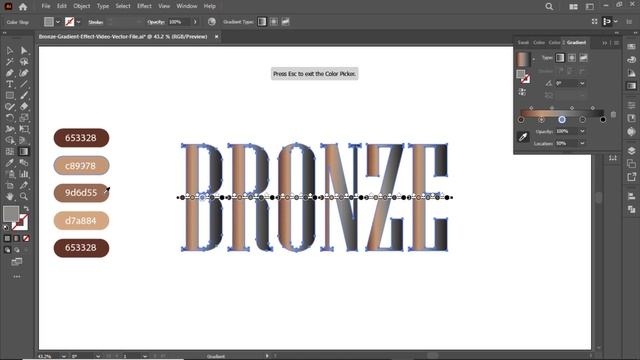Open Edit Toolbar three-dots button
640x360 pixels.
click(17, 276)
